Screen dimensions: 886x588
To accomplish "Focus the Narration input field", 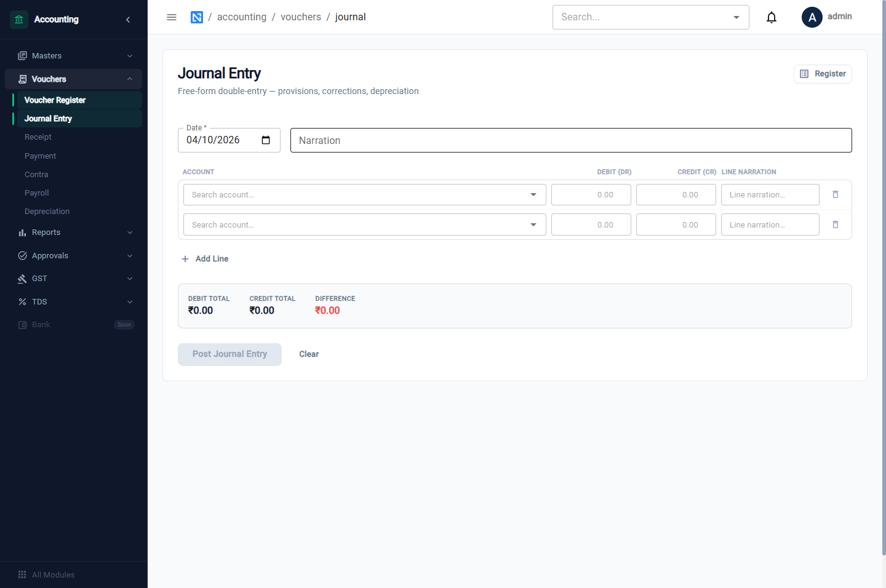I will (571, 140).
